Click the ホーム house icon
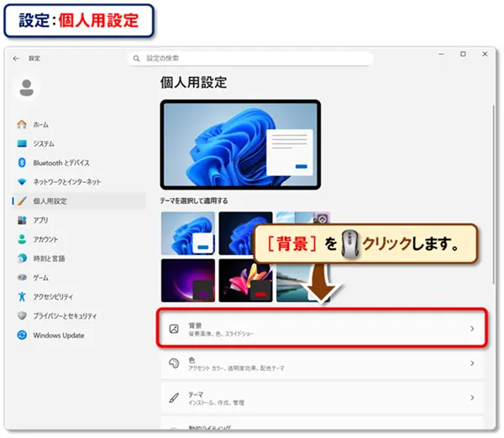 tap(22, 124)
